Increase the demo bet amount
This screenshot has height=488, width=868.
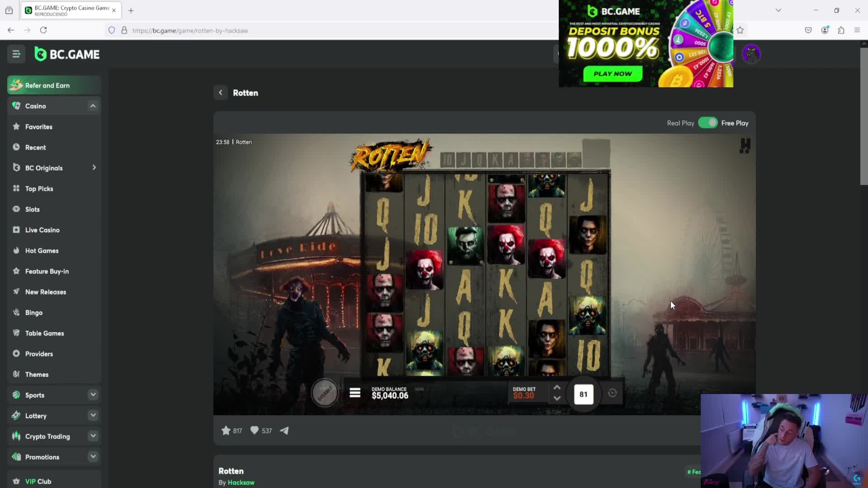[x=557, y=388]
